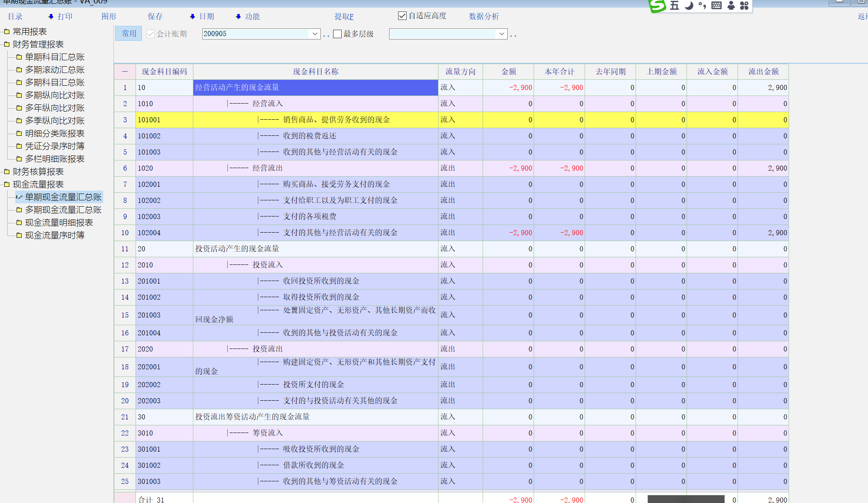Select the cell 收到的税费返还
868x503 pixels.
click(x=316, y=136)
